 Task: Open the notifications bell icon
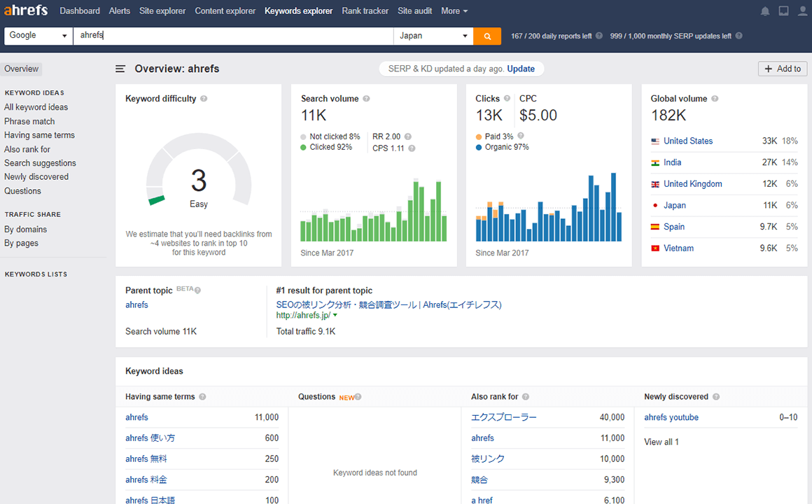point(765,11)
